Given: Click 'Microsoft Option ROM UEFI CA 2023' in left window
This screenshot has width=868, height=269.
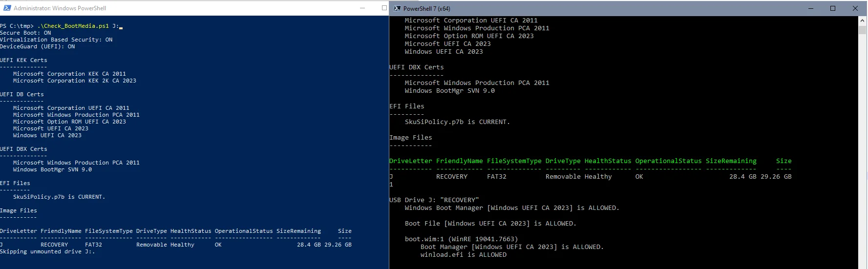Looking at the screenshot, I should click(69, 122).
